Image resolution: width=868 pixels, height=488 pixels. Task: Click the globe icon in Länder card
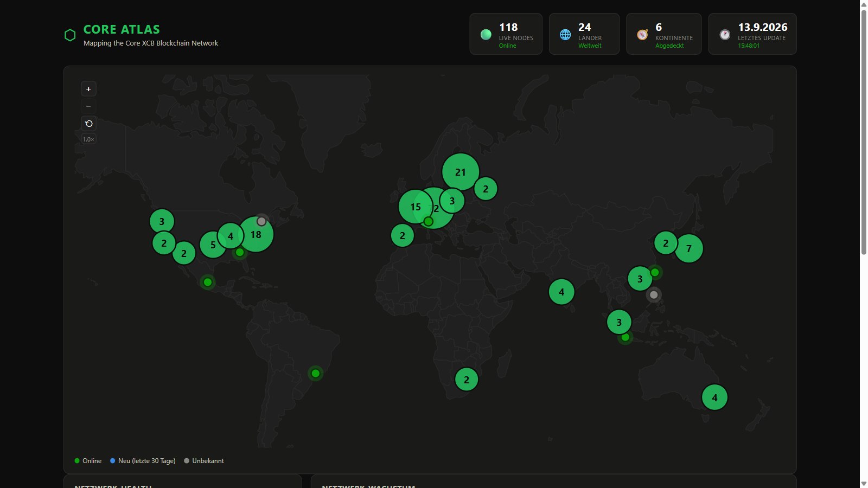click(565, 35)
